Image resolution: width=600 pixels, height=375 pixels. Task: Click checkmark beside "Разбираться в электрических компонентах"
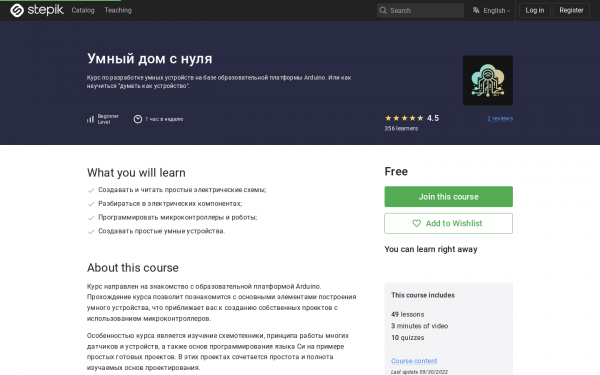(91, 204)
